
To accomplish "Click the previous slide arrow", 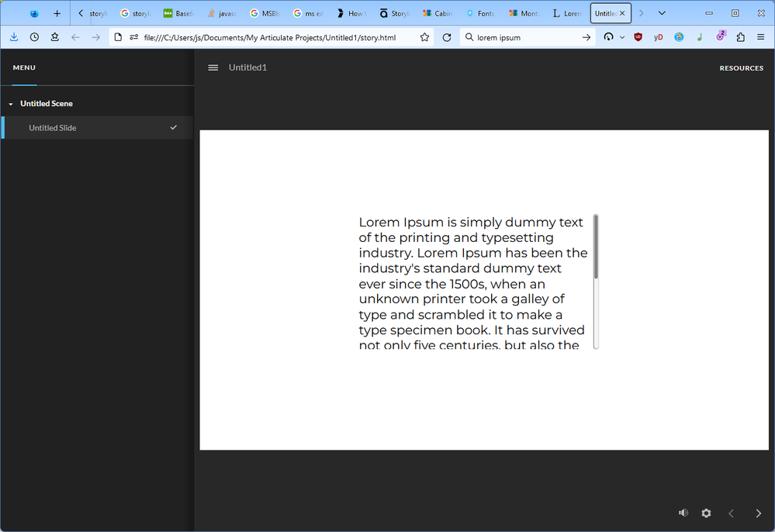I will pyautogui.click(x=731, y=513).
